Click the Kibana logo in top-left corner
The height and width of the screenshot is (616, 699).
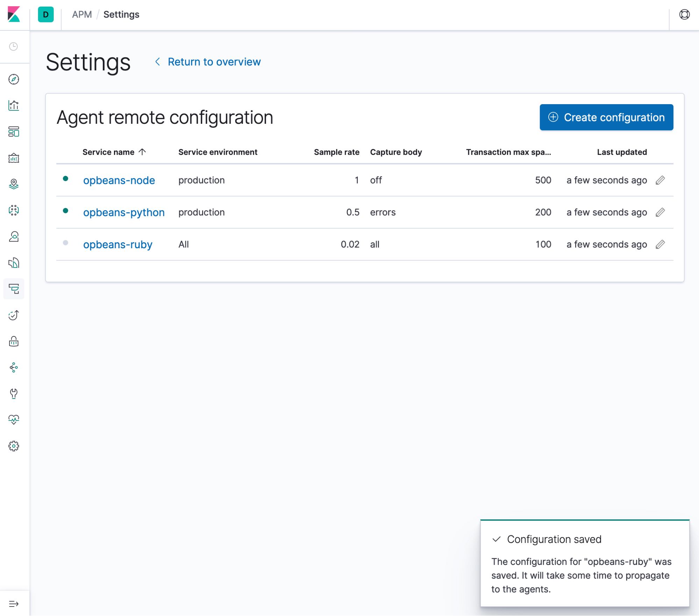pos(14,14)
